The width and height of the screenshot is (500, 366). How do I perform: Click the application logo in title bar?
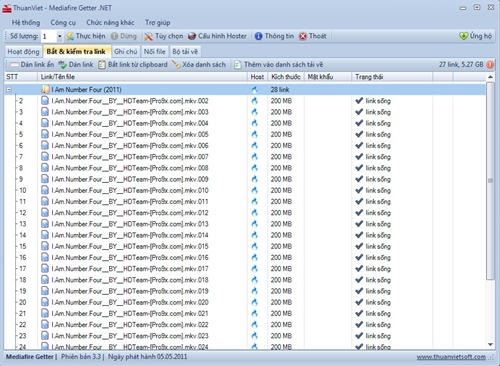[x=7, y=8]
